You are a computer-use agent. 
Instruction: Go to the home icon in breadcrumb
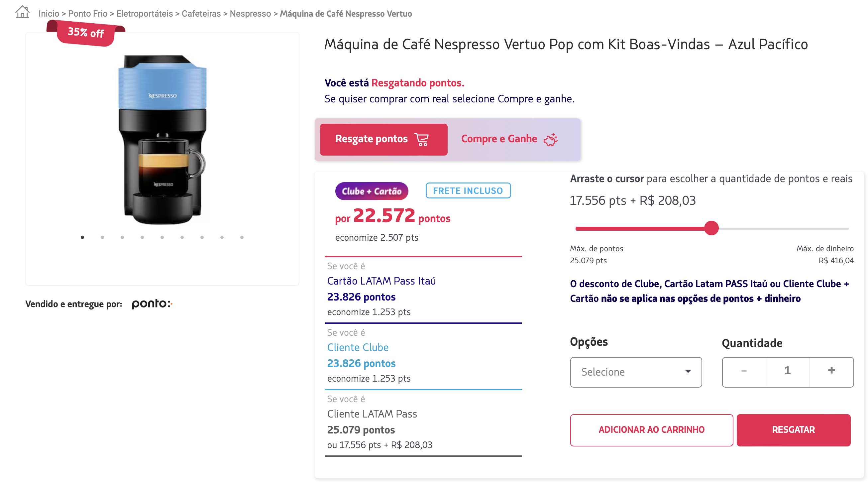pyautogui.click(x=22, y=12)
